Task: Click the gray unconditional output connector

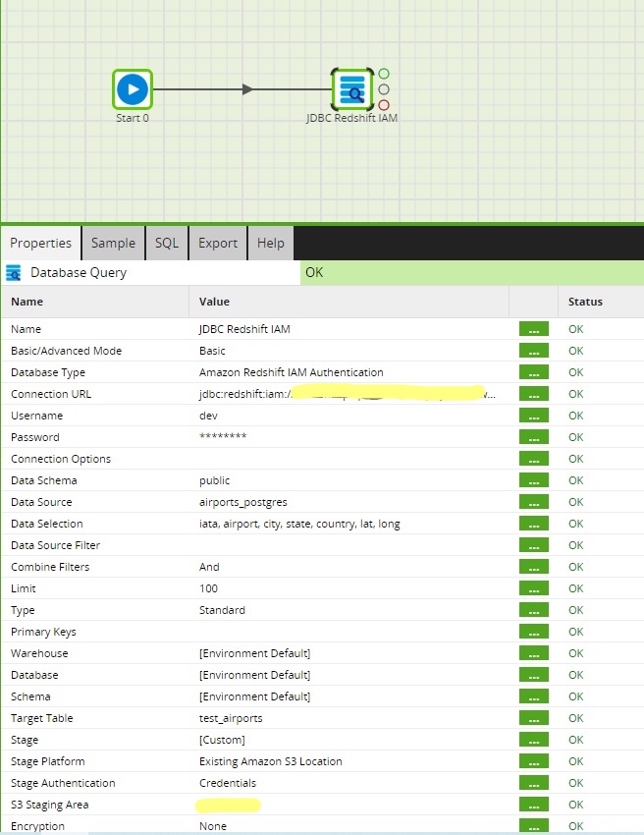Action: point(384,89)
